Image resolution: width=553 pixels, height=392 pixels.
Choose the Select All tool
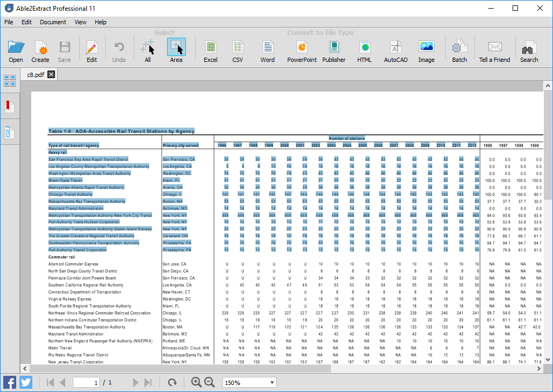148,51
